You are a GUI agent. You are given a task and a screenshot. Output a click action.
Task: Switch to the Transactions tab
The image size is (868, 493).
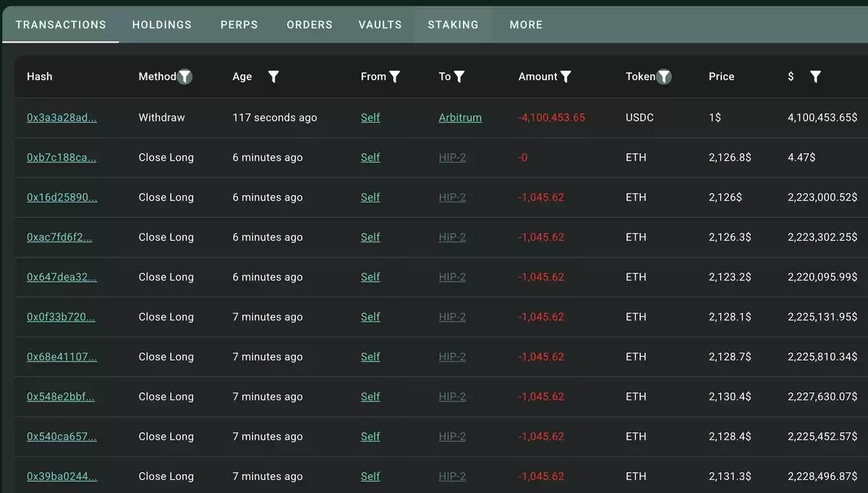pos(61,25)
